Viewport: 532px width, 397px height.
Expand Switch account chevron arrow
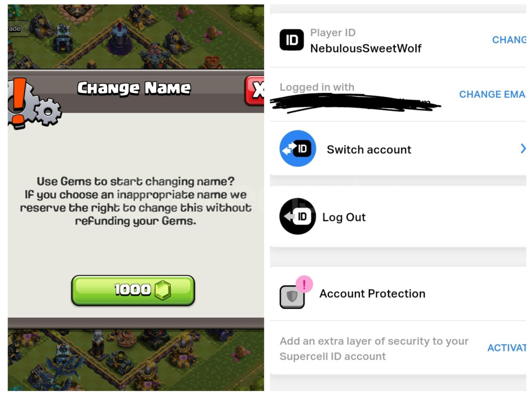tap(523, 149)
